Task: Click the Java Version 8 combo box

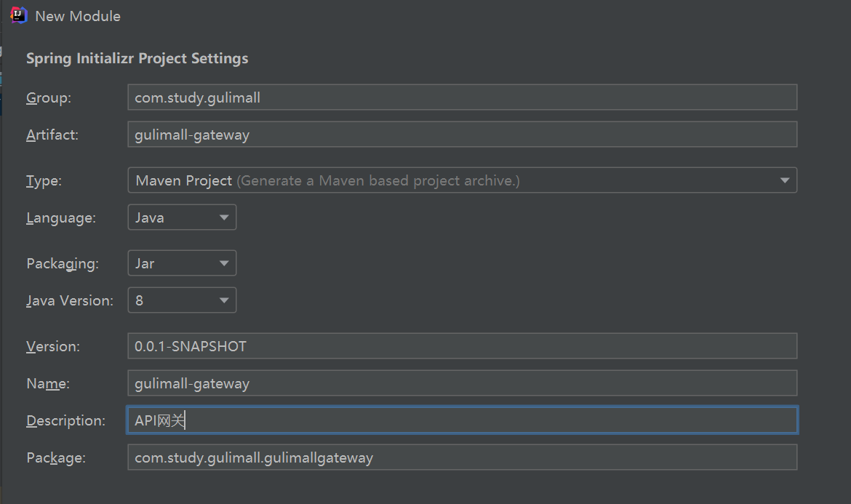Action: (x=182, y=300)
